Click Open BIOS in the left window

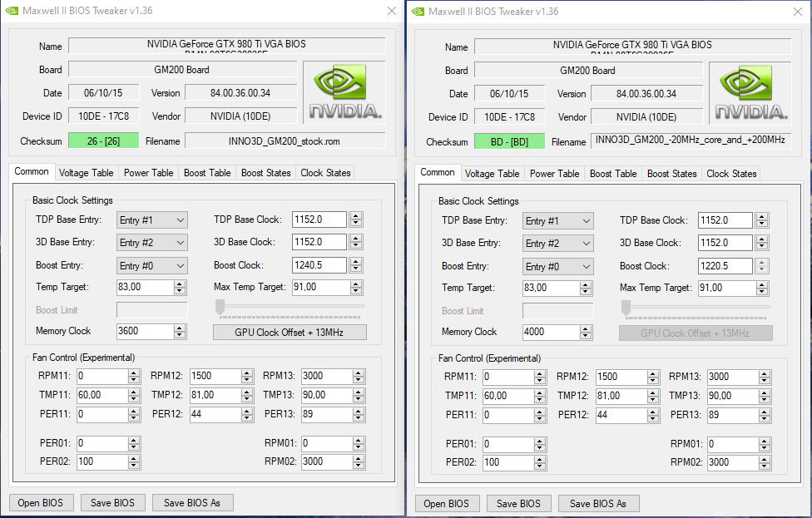(x=41, y=503)
